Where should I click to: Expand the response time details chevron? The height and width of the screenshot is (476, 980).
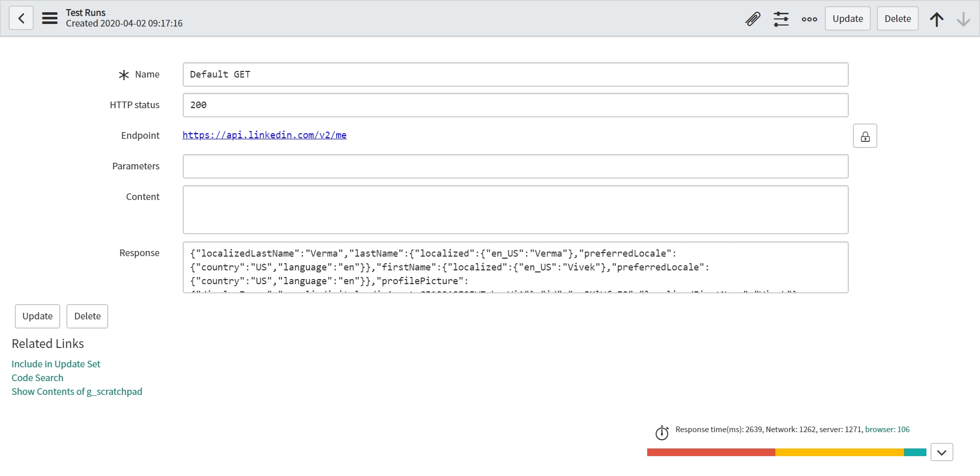[942, 452]
